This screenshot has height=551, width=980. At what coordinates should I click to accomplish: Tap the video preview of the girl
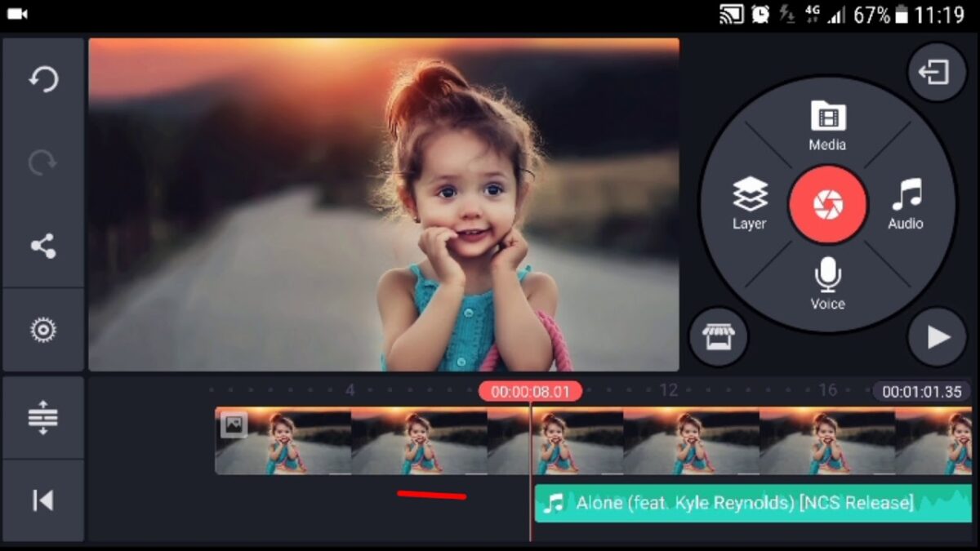pos(384,205)
